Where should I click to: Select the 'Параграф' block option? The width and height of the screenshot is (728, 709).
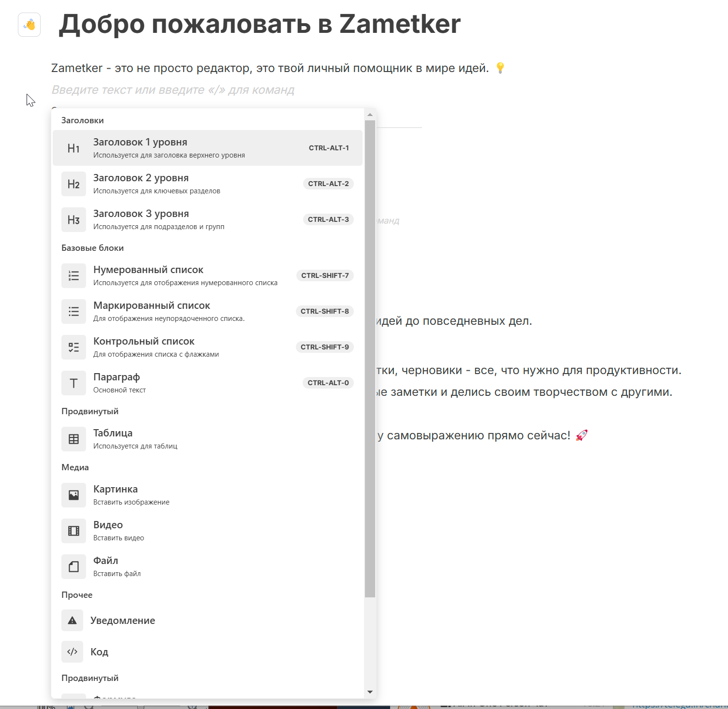point(207,383)
